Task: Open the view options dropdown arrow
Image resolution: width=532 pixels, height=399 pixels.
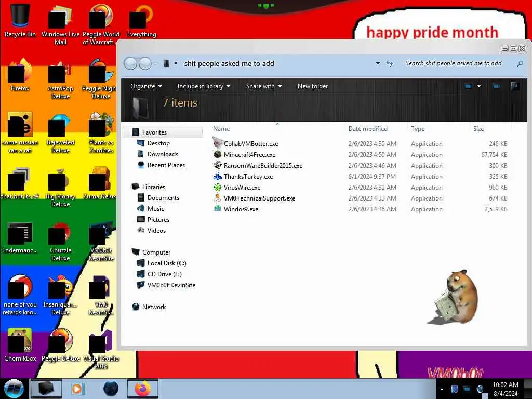Action: tap(479, 86)
